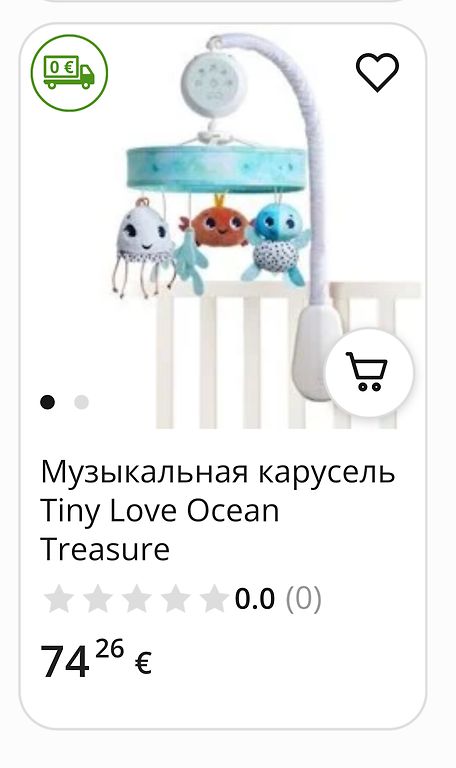The width and height of the screenshot is (456, 768).
Task: Click the free delivery truck badge
Action: click(x=69, y=73)
